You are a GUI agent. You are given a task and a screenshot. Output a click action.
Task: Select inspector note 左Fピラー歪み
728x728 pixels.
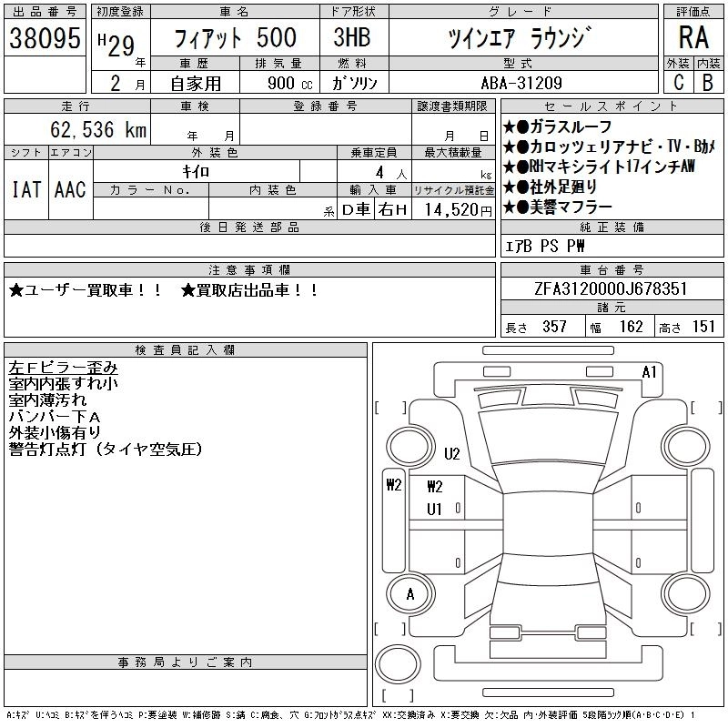63,368
